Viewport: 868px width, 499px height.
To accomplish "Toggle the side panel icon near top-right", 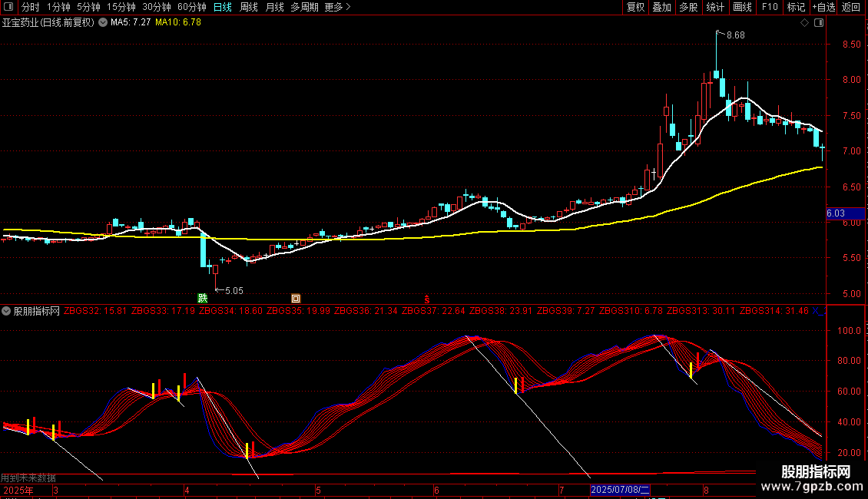I will [819, 23].
